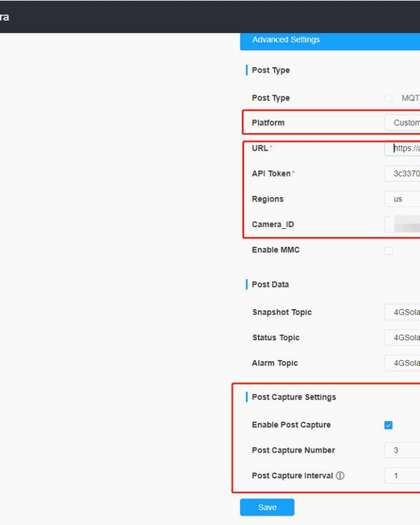Click the Post Data section heading

[270, 284]
